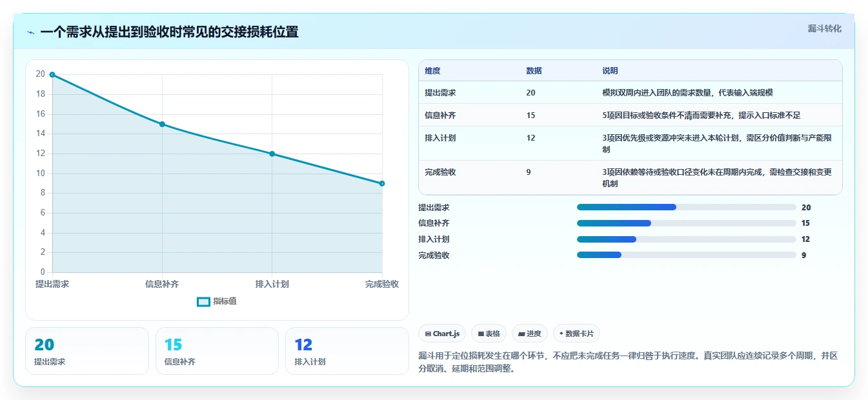This screenshot has width=868, height=400.
Task: Click table data value 9 in 完成验收 row
Action: (x=529, y=172)
